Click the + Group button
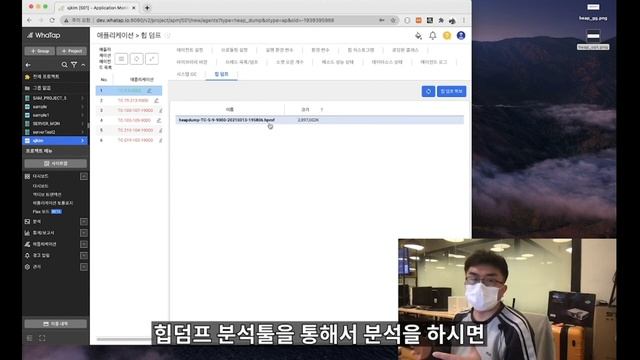Screen dimensions: 640x360 point(40,51)
